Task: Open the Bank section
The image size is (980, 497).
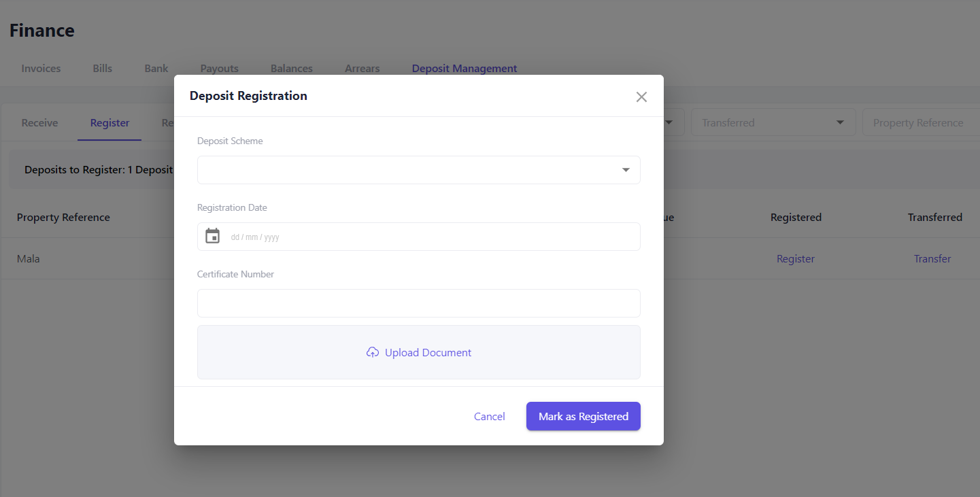Action: click(156, 68)
